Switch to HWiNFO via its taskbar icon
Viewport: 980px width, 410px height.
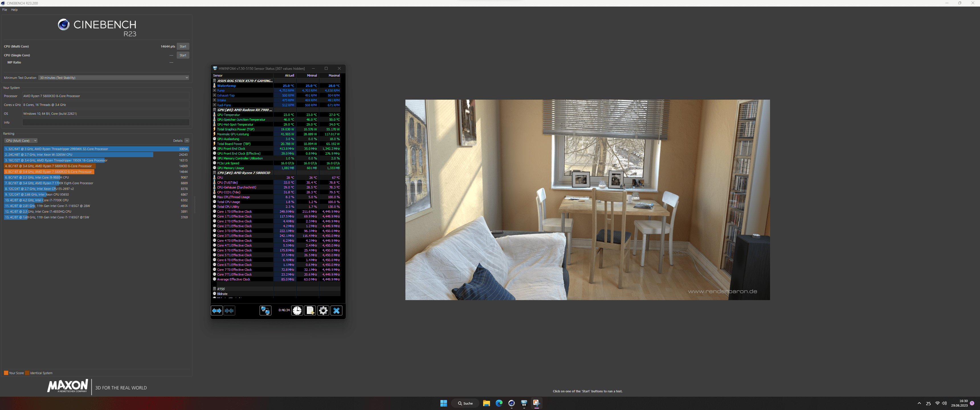pyautogui.click(x=524, y=403)
